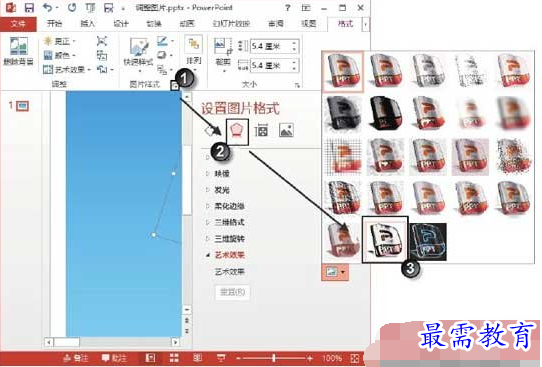
Task: Open the Help question mark icon
Action: tap(288, 8)
